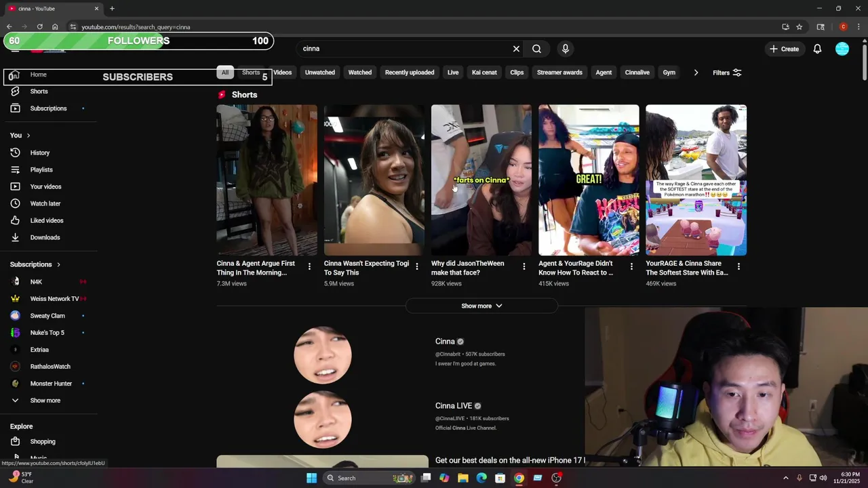Viewport: 868px width, 488px height.
Task: Go back in the Chrome toolbar
Action: [x=9, y=26]
